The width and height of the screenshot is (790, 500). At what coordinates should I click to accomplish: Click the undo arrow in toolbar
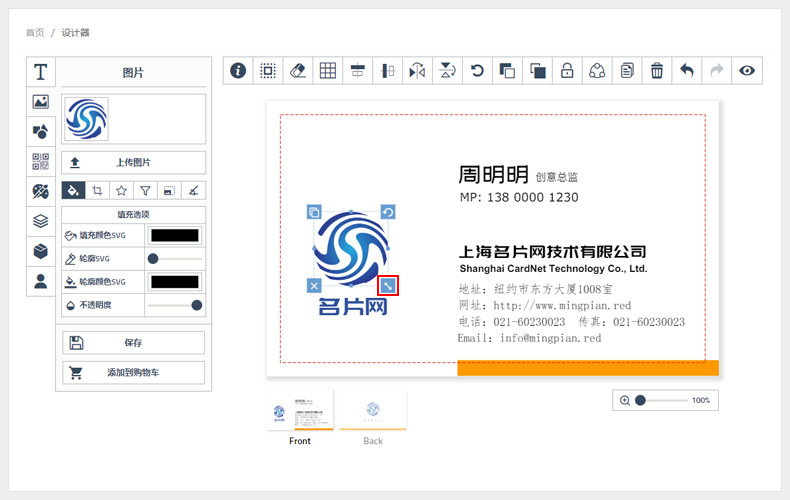(687, 71)
